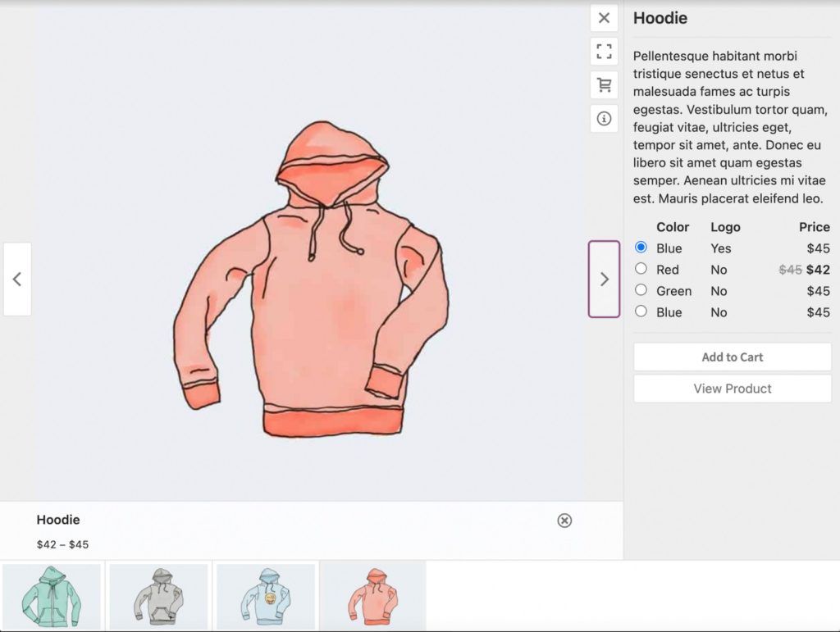Go to previous image arrow

17,279
